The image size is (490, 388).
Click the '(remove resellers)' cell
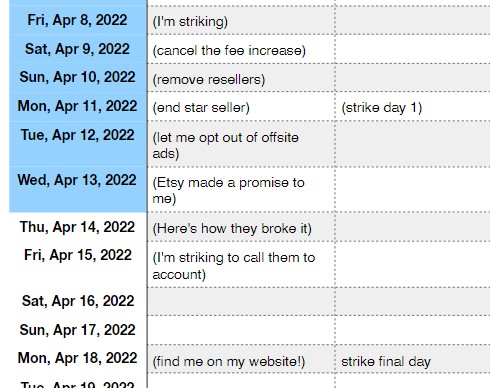point(241,78)
